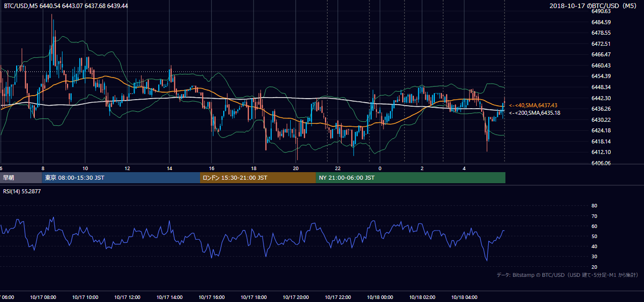Click the BTC/USD,M5 OHLC header text
Viewport: 644px width, 302px height.
coord(66,6)
